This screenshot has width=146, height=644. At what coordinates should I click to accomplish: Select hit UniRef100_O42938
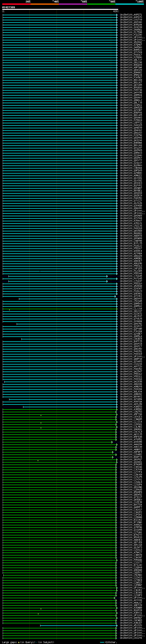point(131,382)
